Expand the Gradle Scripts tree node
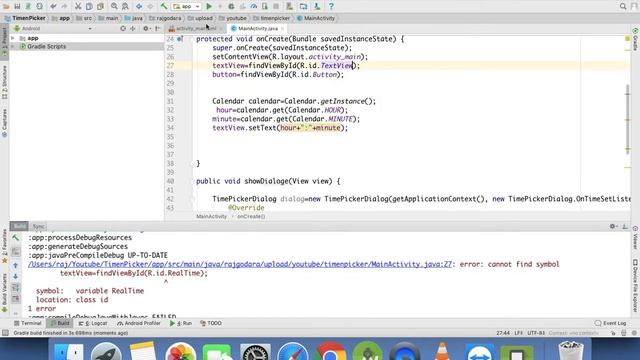This screenshot has height=360, width=640. 13,47
